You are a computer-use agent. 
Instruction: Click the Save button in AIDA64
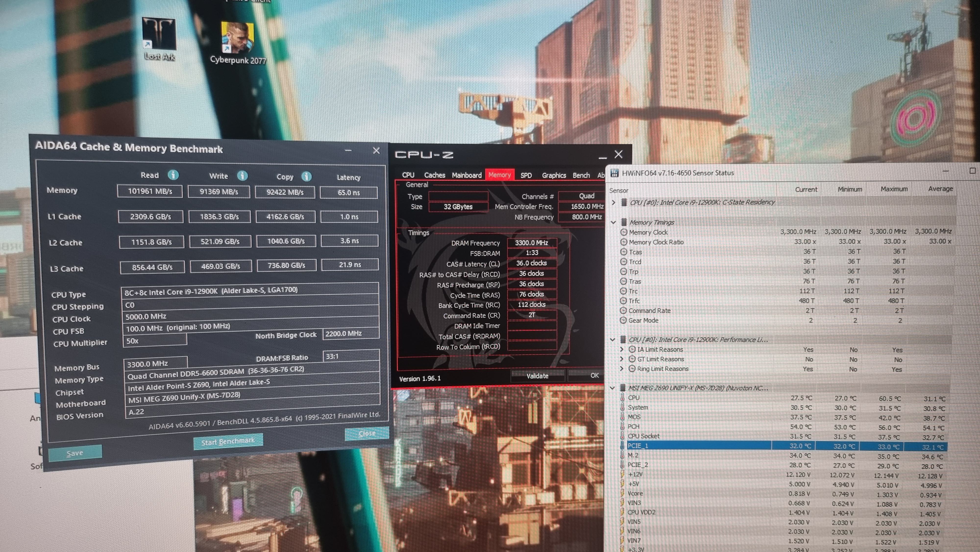point(75,453)
